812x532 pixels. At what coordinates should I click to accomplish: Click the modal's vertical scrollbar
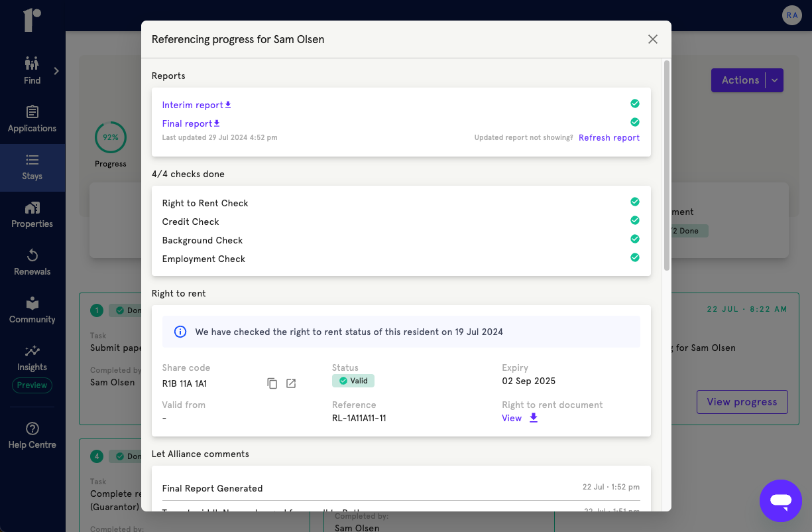pyautogui.click(x=666, y=166)
